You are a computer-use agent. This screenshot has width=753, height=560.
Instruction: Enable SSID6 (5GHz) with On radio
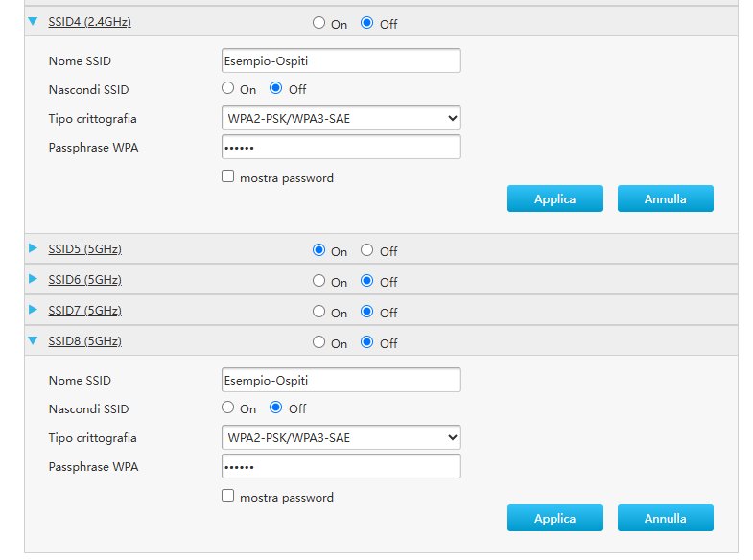[x=319, y=281]
